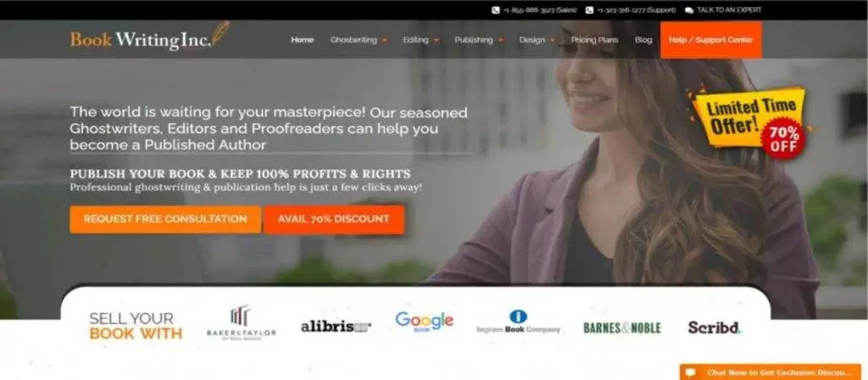Go to the Home menu item
This screenshot has height=380, width=868.
click(x=303, y=40)
